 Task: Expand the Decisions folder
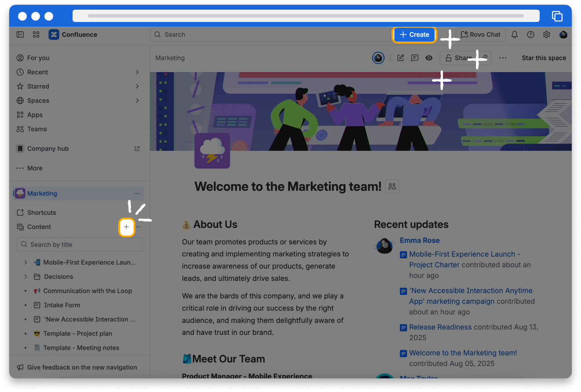pos(25,277)
